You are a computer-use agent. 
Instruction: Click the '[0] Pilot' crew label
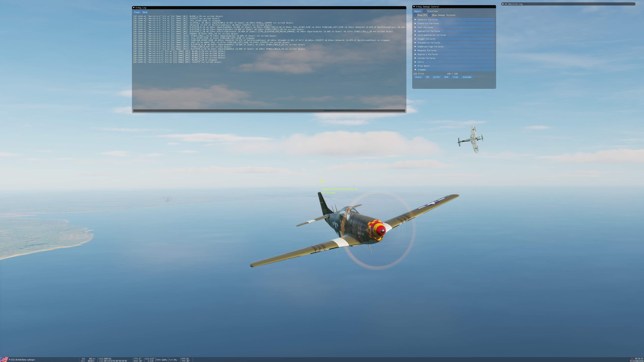[419, 74]
